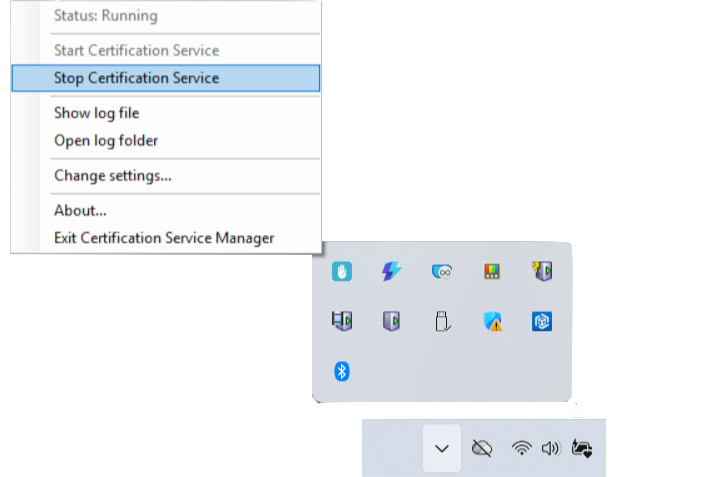Open Windows Security shield warning icon
710x477 pixels.
492,321
